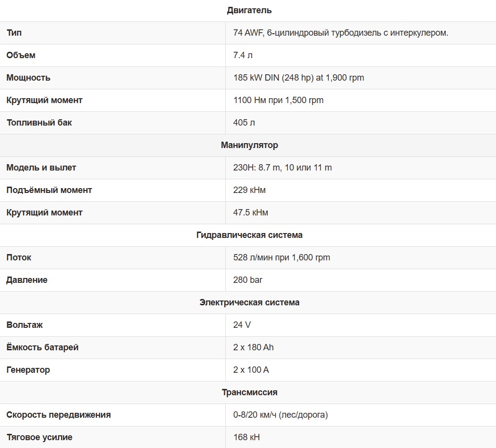Select the Генератор value 2 x 100 A

(251, 370)
